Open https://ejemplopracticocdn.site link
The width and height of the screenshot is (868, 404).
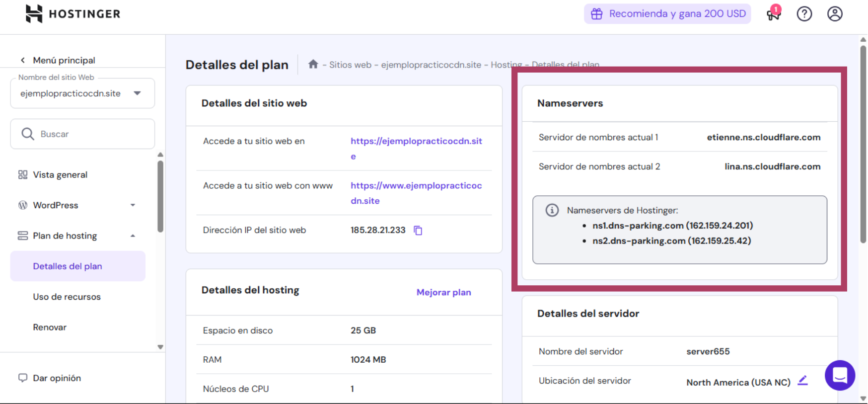416,149
